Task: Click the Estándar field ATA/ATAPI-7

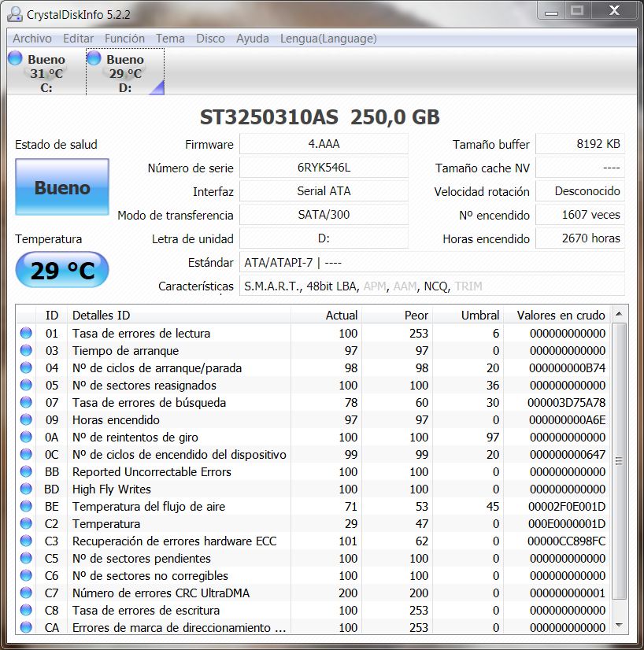Action: (432, 262)
